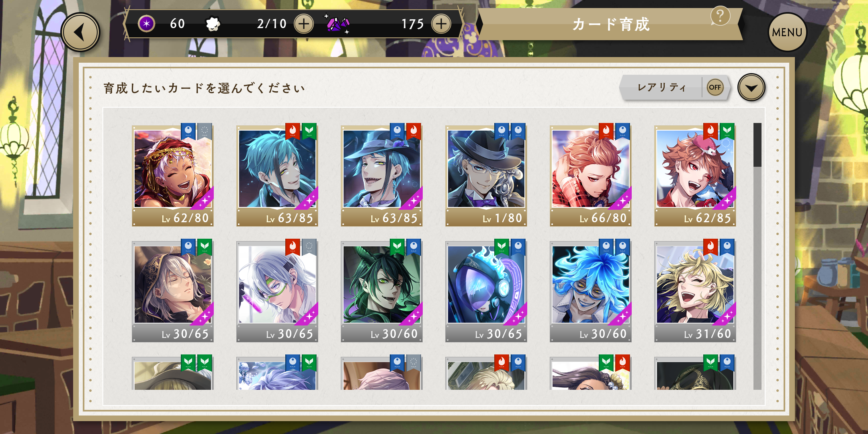Select the Lv 31/60 blonde laughing card
868x434 pixels.
[x=695, y=291]
